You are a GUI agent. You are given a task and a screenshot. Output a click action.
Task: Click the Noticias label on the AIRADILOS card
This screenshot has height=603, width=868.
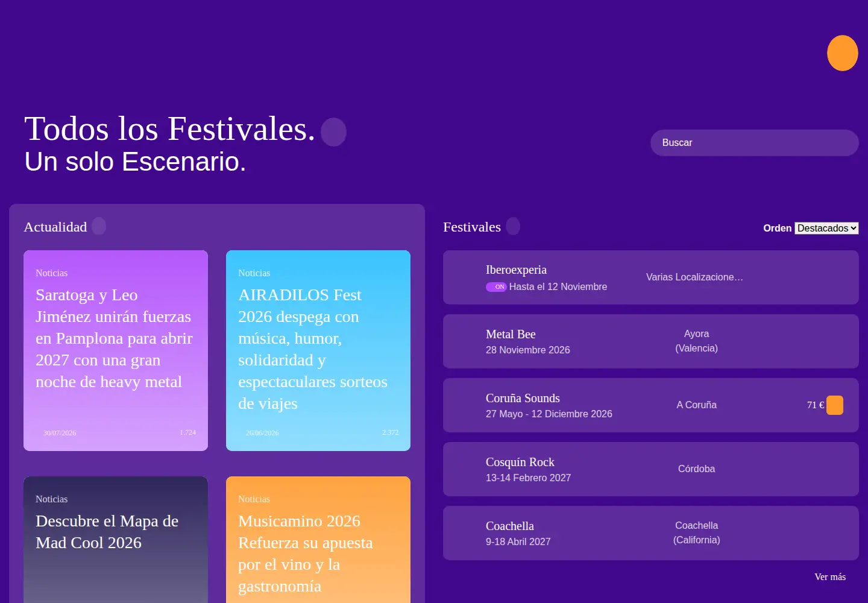(x=254, y=273)
